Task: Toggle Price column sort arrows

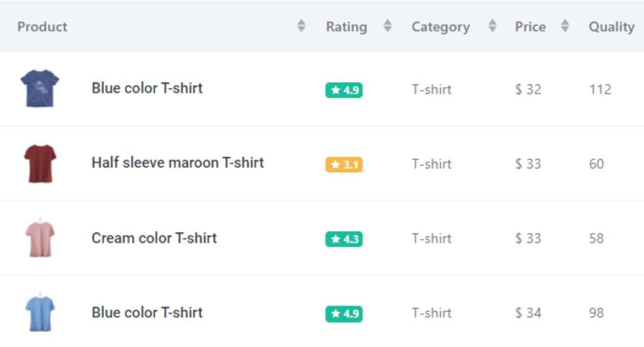Action: [x=565, y=26]
